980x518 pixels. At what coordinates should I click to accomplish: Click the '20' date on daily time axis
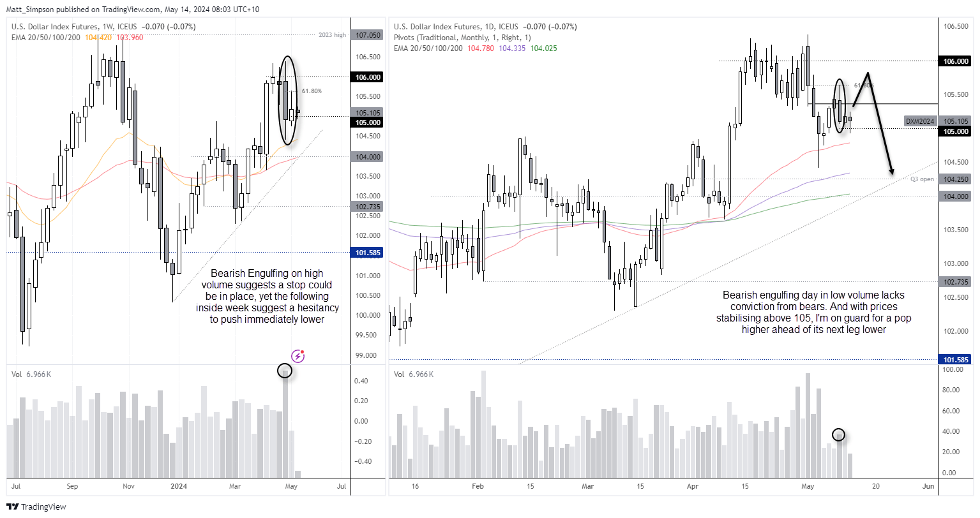pyautogui.click(x=876, y=486)
